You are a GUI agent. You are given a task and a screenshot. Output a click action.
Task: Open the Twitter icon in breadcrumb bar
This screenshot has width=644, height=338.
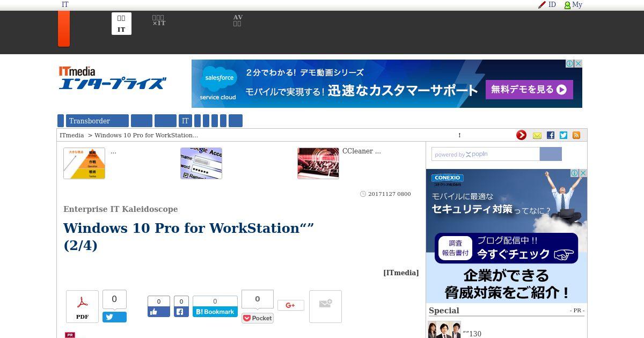(x=563, y=135)
